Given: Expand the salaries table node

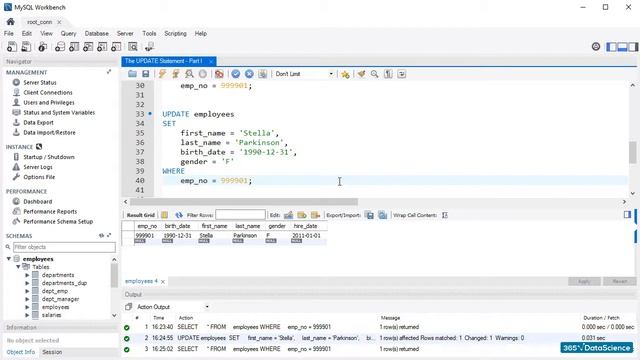Looking at the screenshot, I should pyautogui.click(x=27, y=315).
